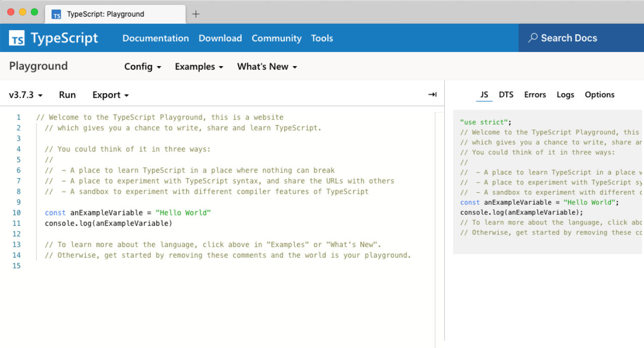644x348 pixels.
Task: Click console.log(anExampleVariable); in JS output
Action: click(522, 212)
